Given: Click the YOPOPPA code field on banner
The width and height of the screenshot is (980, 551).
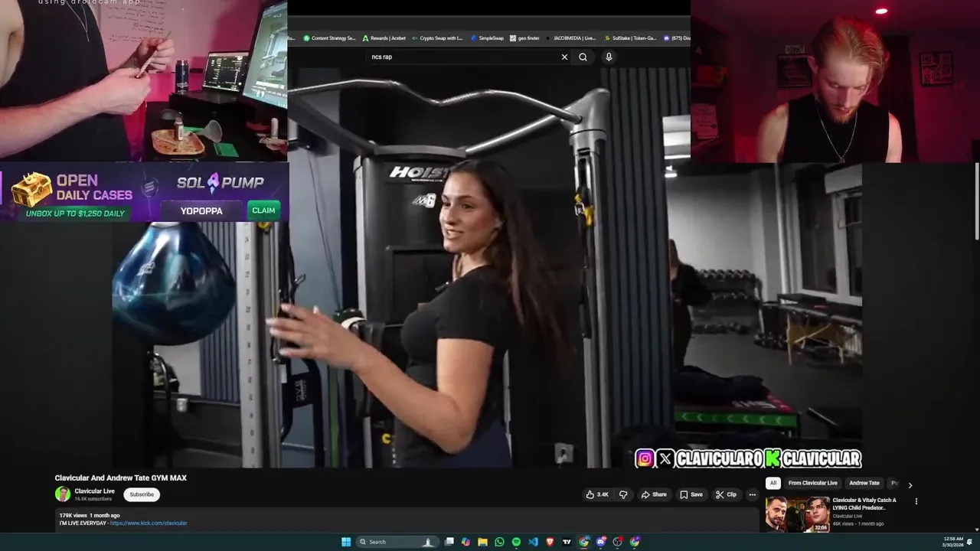Looking at the screenshot, I should pos(201,210).
